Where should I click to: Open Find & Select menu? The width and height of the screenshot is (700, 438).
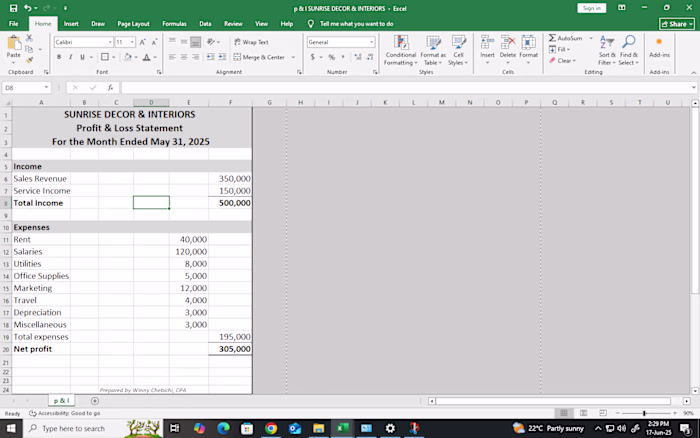[x=629, y=50]
